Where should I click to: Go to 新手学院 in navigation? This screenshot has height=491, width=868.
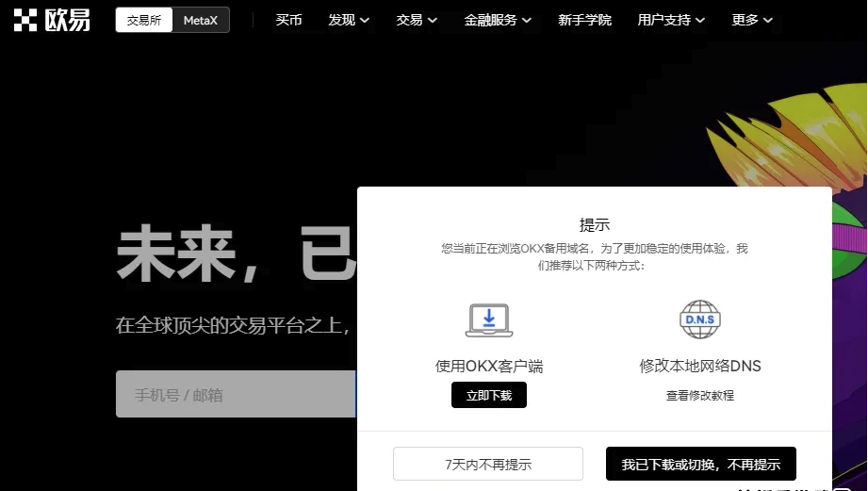[584, 20]
